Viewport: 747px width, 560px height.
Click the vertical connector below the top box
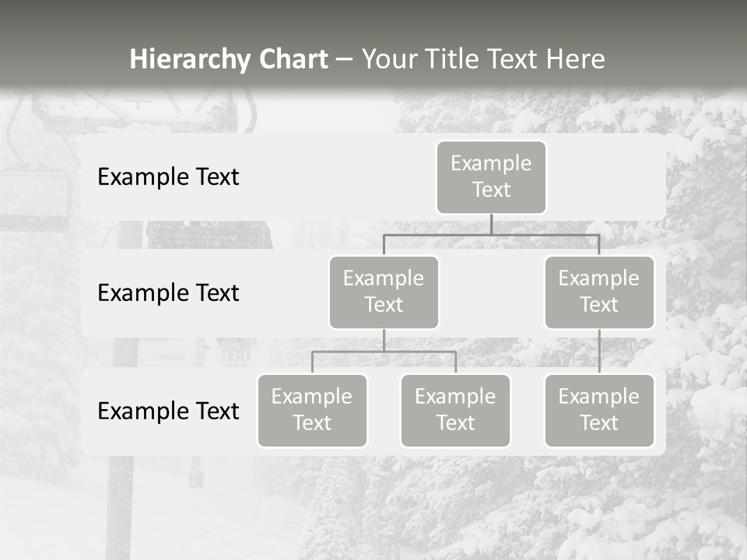click(491, 224)
